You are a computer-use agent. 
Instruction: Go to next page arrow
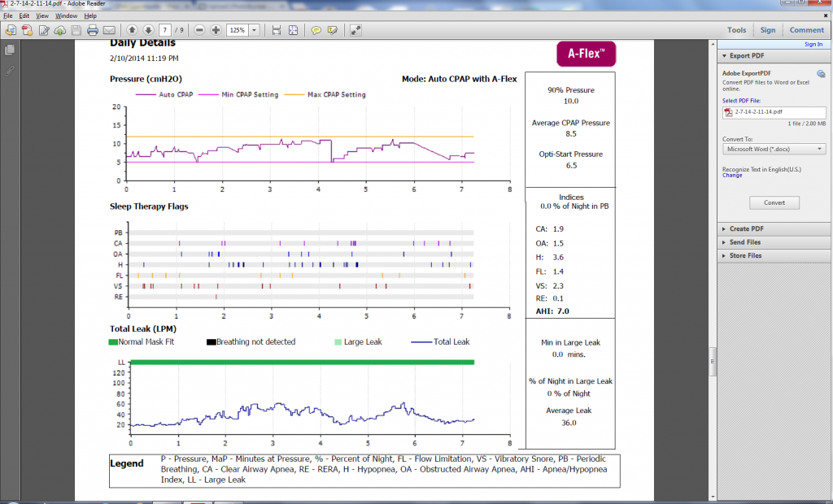(x=148, y=30)
